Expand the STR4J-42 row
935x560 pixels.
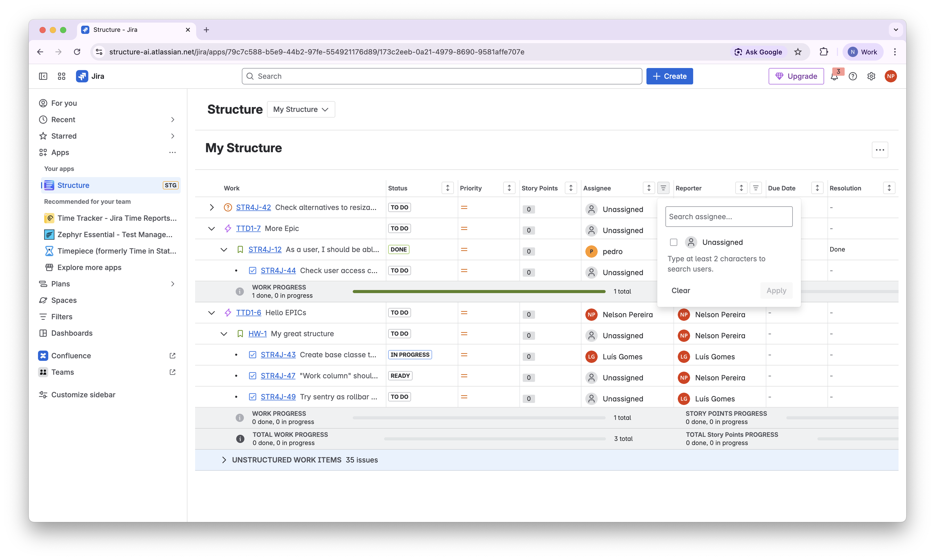[x=212, y=208]
